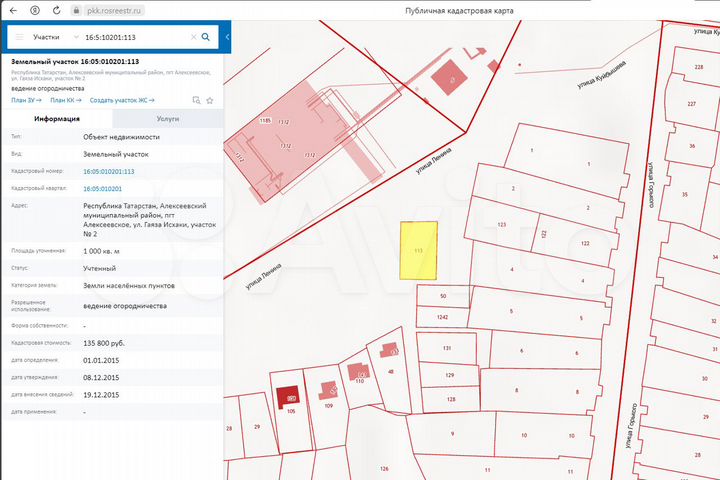Open the План КК link
The width and height of the screenshot is (720, 480).
pos(63,100)
